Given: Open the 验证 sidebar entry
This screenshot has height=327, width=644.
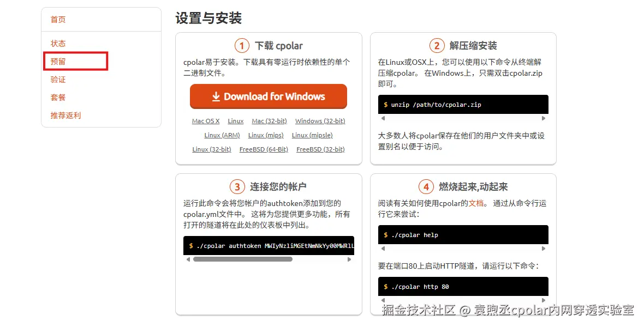Looking at the screenshot, I should [58, 80].
